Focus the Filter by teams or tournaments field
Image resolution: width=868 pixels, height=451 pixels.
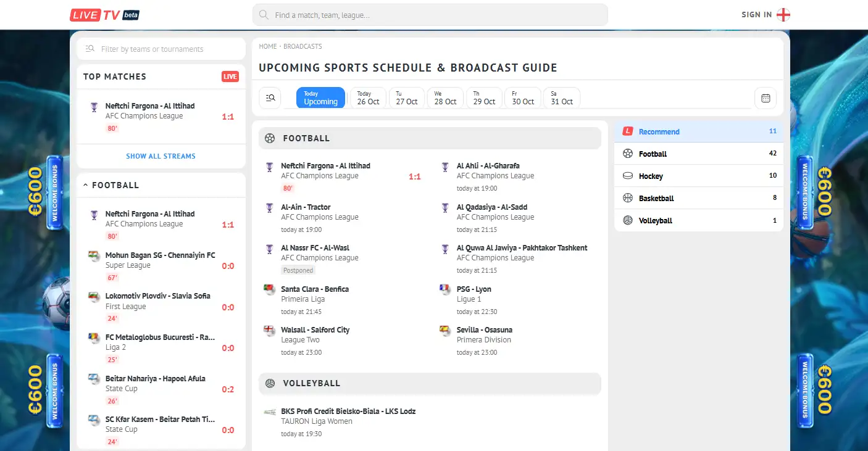[x=161, y=49]
